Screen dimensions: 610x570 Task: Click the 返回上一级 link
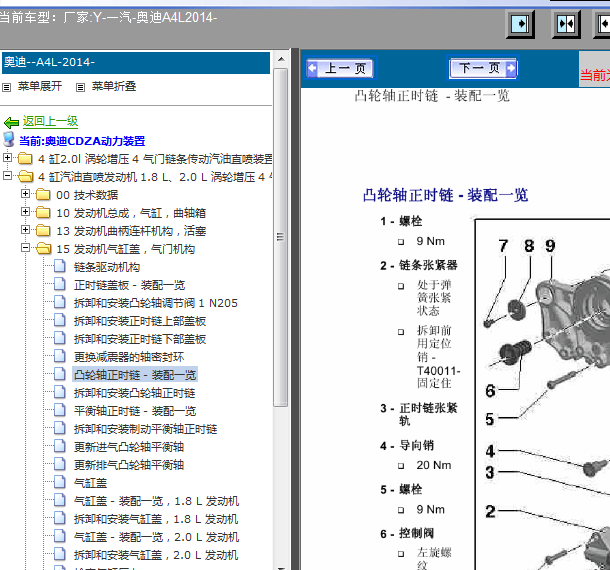pos(50,121)
